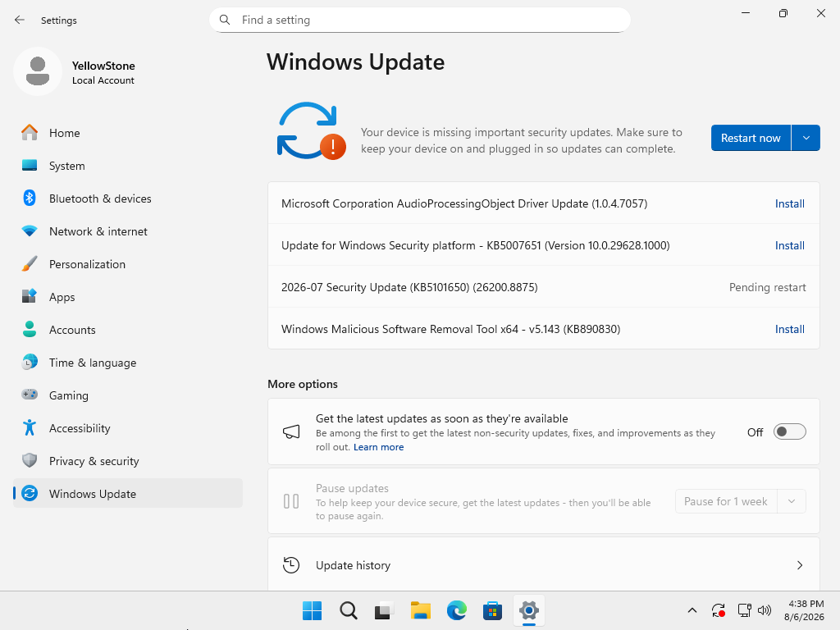Open taskbar Search magnifier
The image size is (840, 630).
pyautogui.click(x=348, y=610)
